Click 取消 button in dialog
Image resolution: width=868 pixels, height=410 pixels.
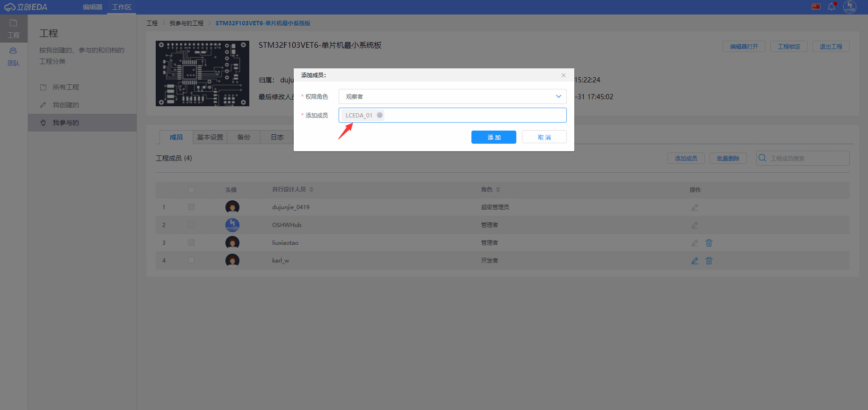click(544, 137)
